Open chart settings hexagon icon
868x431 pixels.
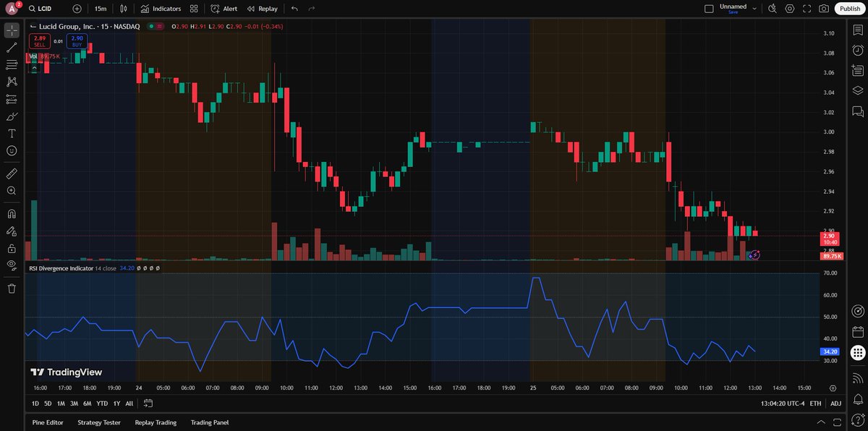coord(789,9)
